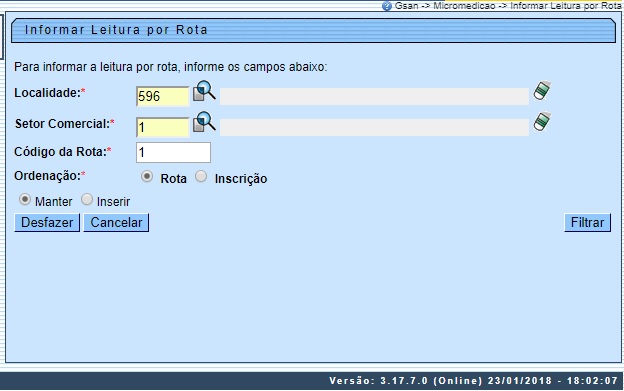Click the Localidade description gray field
The width and height of the screenshot is (624, 391).
pos(374,96)
